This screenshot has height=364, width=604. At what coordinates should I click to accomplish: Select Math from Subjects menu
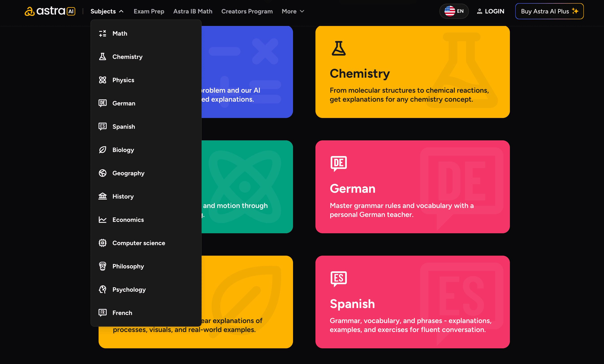[x=146, y=34]
